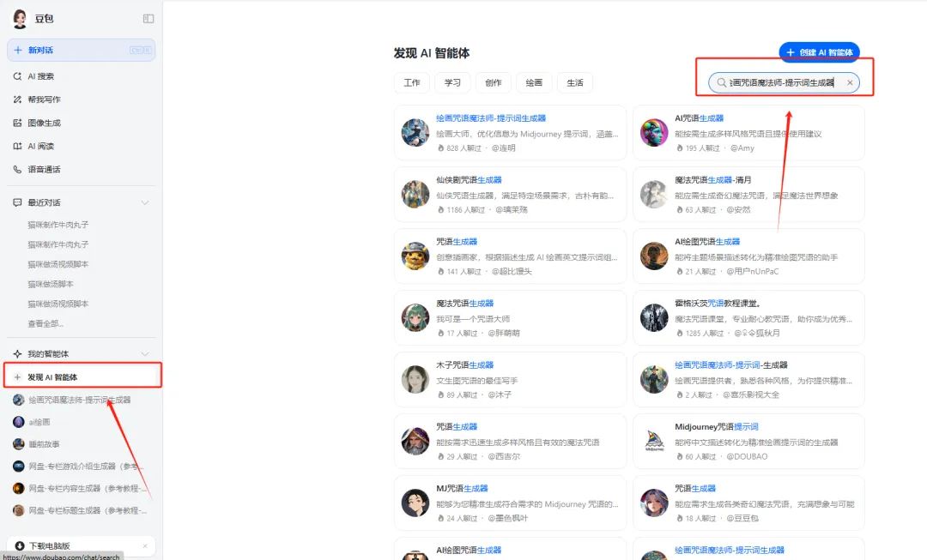
Task: Open AI绘图咒语生成器 by @用户nUnPaC
Action: pyautogui.click(x=748, y=256)
